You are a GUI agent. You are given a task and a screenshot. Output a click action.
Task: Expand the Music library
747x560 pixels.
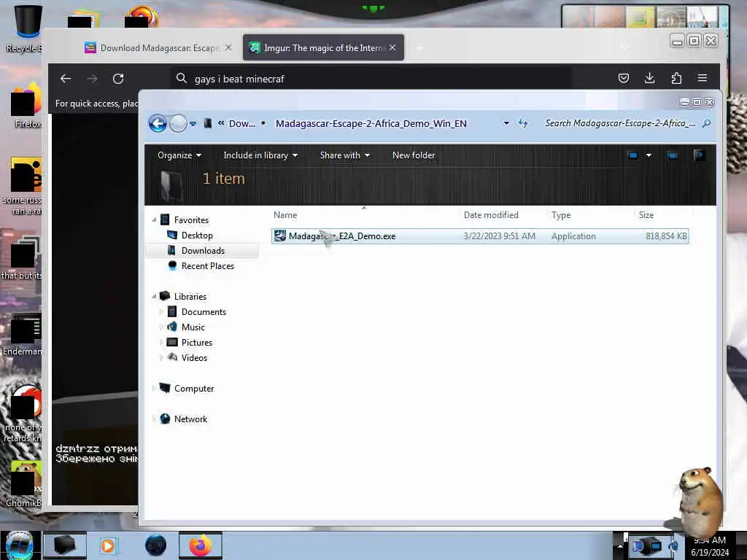[x=161, y=327]
